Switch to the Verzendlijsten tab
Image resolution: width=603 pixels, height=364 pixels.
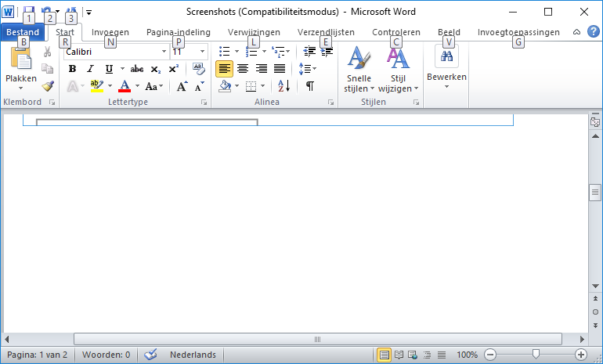[x=326, y=32]
